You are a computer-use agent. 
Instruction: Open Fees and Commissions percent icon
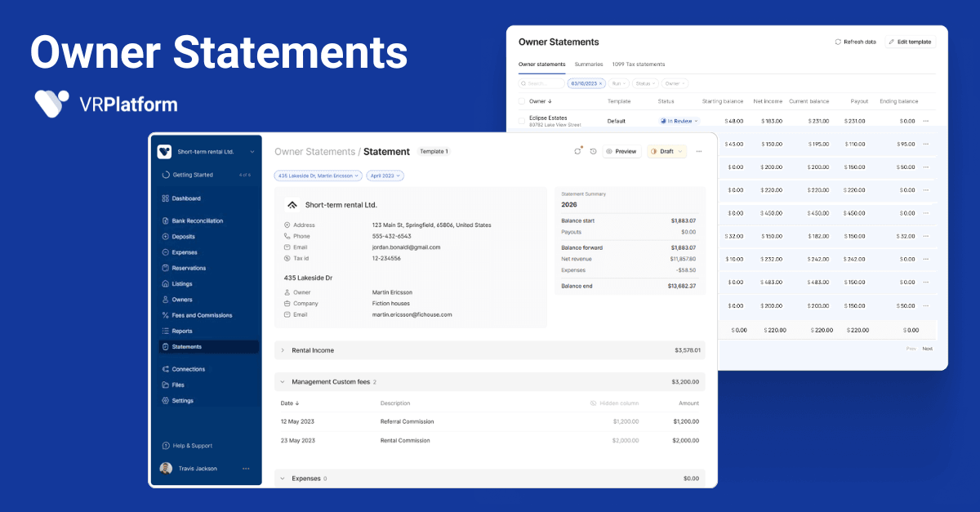166,315
